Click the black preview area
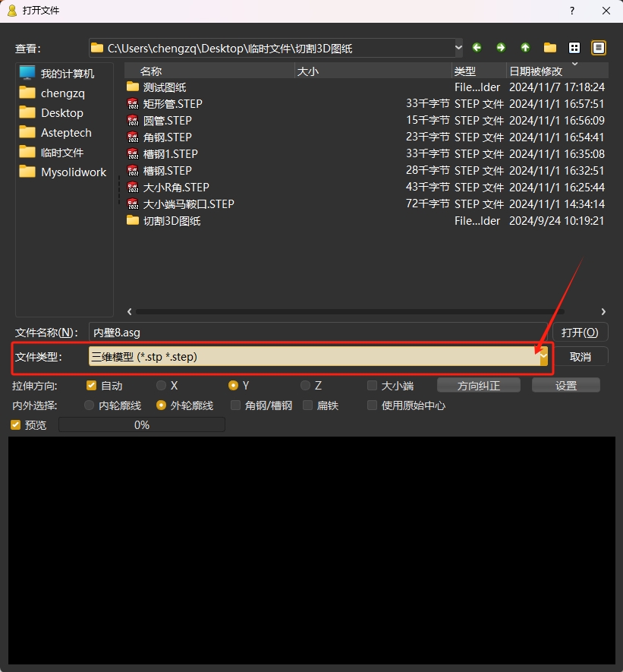Viewport: 623px width, 672px height. 312,551
